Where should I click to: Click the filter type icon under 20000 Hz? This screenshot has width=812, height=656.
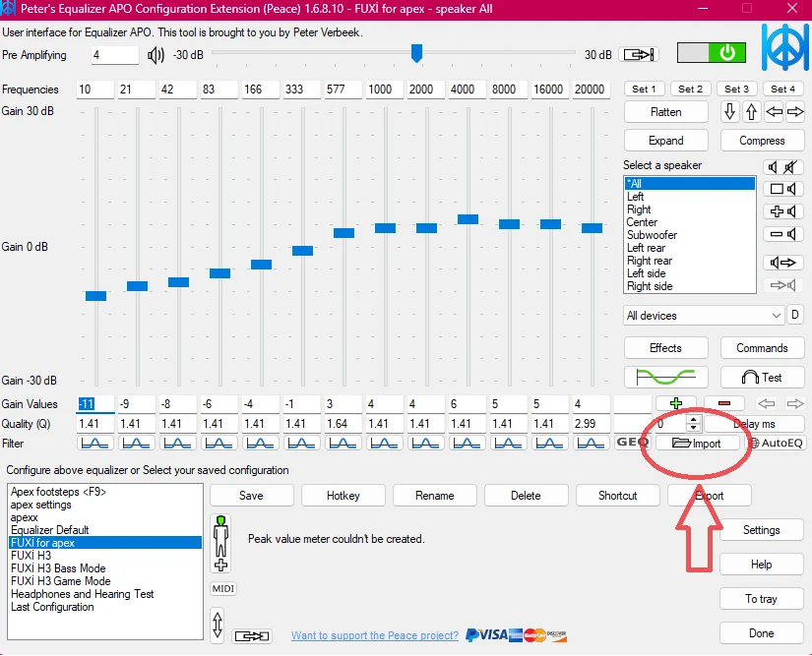click(591, 444)
